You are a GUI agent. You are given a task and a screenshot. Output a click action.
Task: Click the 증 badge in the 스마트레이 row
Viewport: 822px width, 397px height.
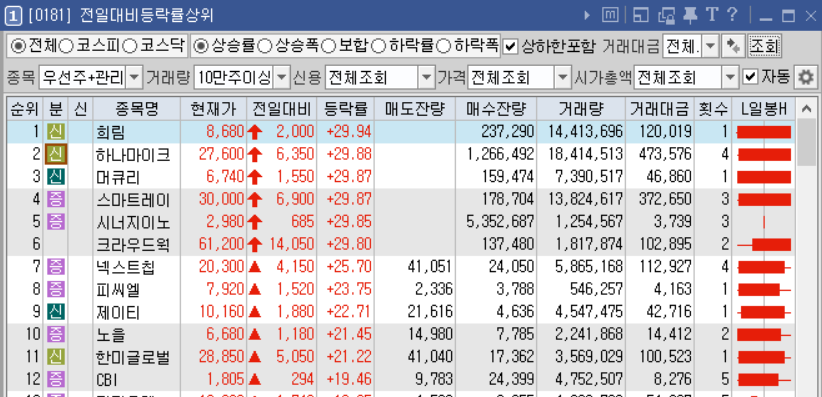point(56,199)
